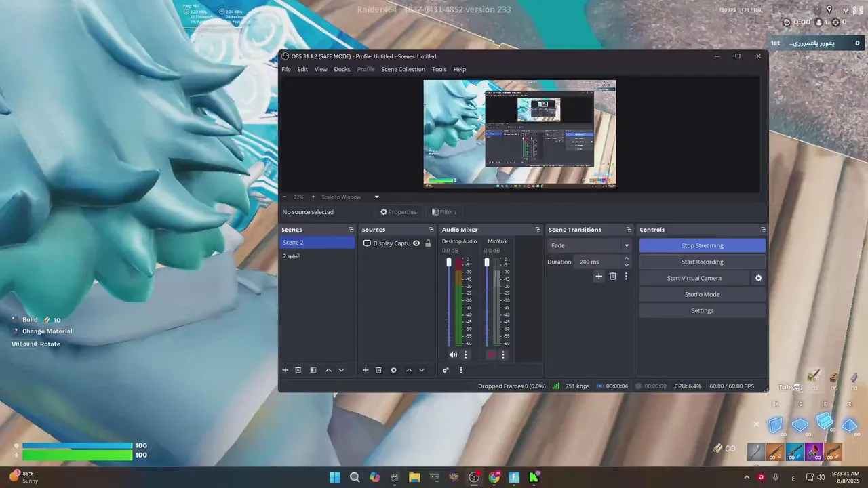Screen dimensions: 868x488
Task: Open the Tools menu
Action: tap(439, 69)
